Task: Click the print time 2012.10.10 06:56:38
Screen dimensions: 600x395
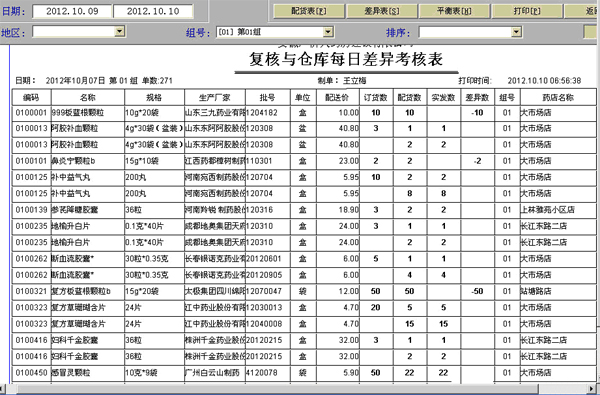Action: coord(544,81)
